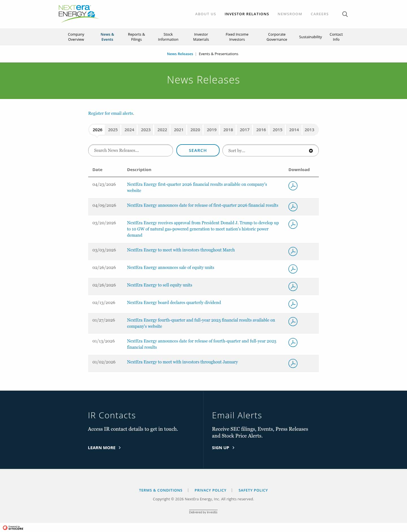Download PDF for 04/23/2026 first-quarter results release
The width and height of the screenshot is (407, 532).
[293, 186]
